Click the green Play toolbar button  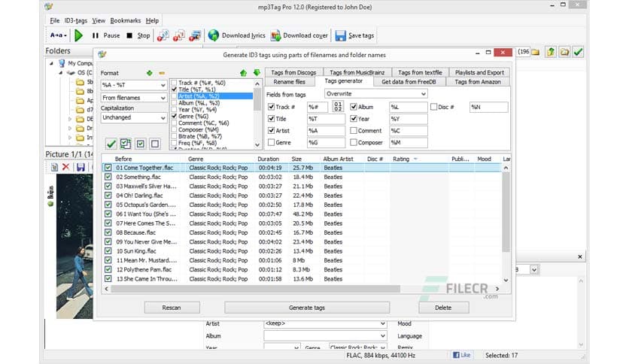tap(78, 35)
